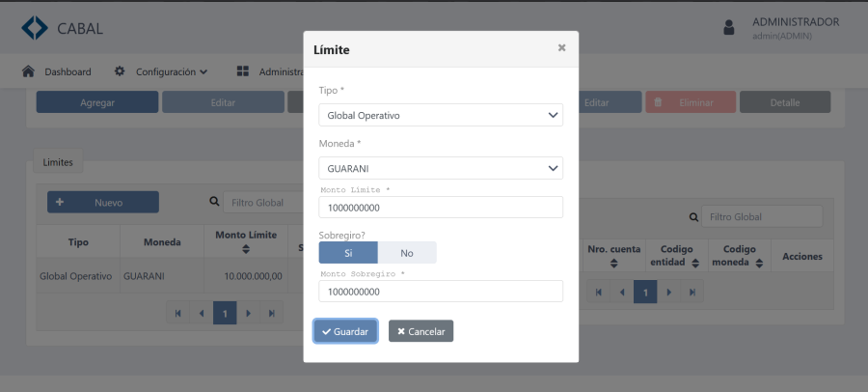Viewport: 868px width, 392px height.
Task: Sort by Codigo moneda column arrows
Action: tap(759, 264)
